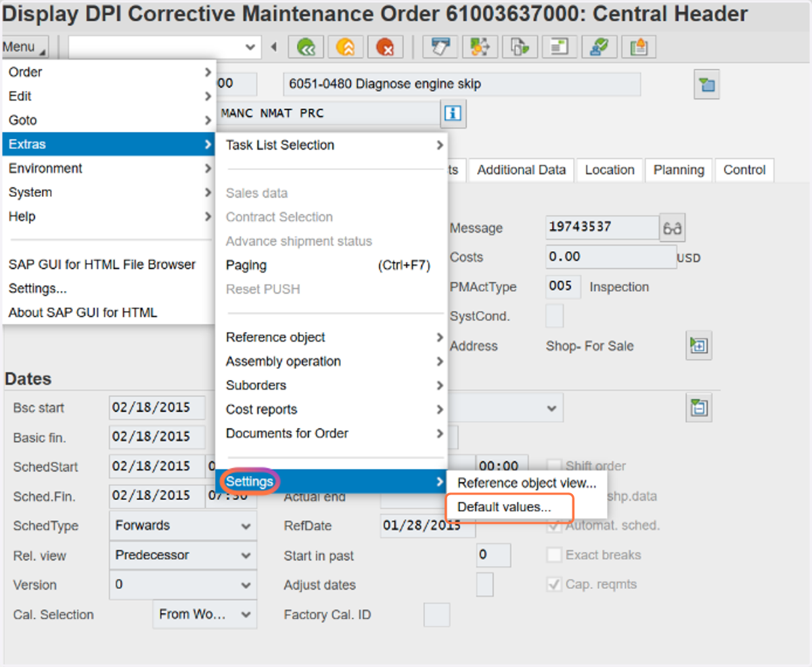
Task: Switch to the Additional Data tab
Action: coord(522,170)
